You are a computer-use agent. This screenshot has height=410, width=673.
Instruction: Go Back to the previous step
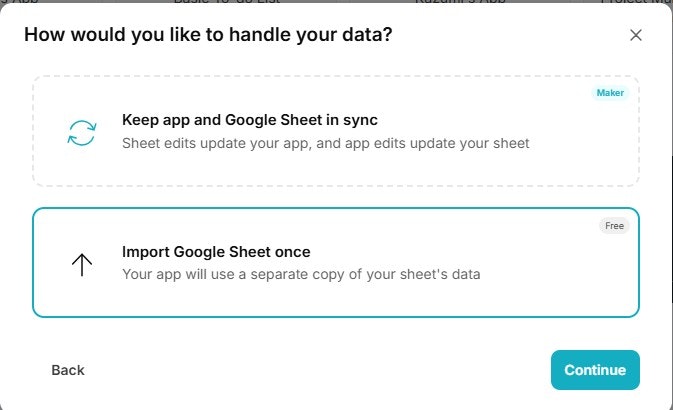pyautogui.click(x=68, y=370)
